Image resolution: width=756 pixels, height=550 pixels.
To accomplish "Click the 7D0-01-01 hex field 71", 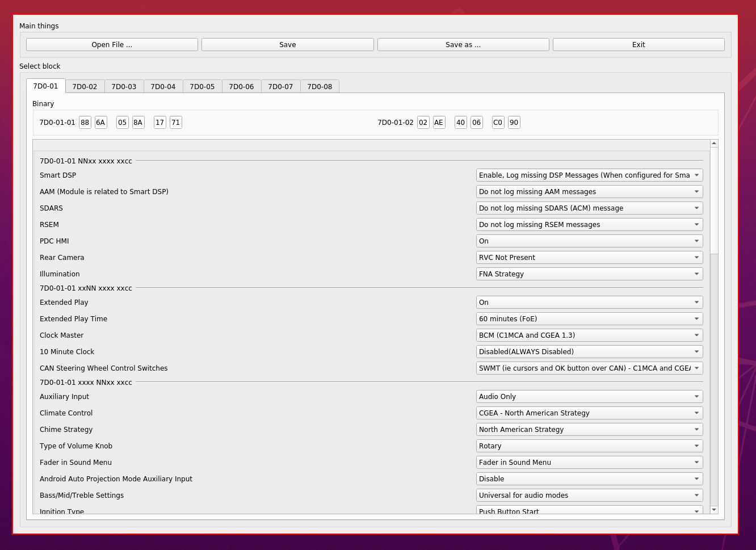I will [x=176, y=123].
